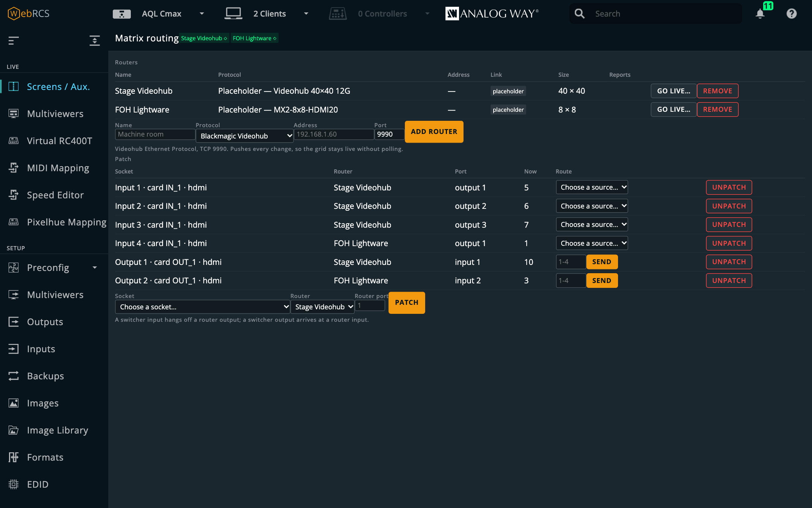Click the Formats sidebar icon
The height and width of the screenshot is (508, 812).
[x=14, y=457]
